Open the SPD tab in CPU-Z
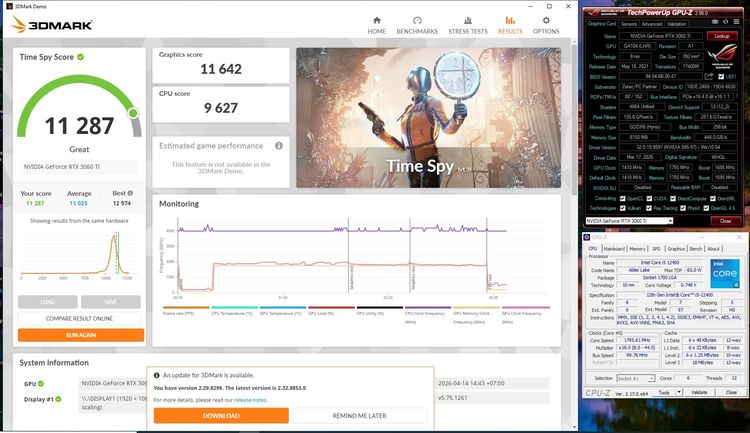This screenshot has width=750, height=433. 656,249
